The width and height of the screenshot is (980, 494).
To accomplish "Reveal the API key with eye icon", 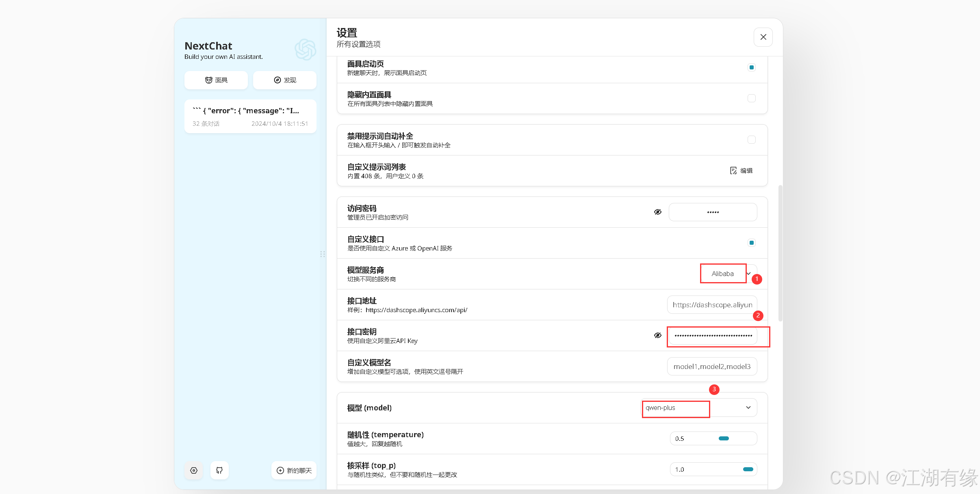I will point(658,335).
